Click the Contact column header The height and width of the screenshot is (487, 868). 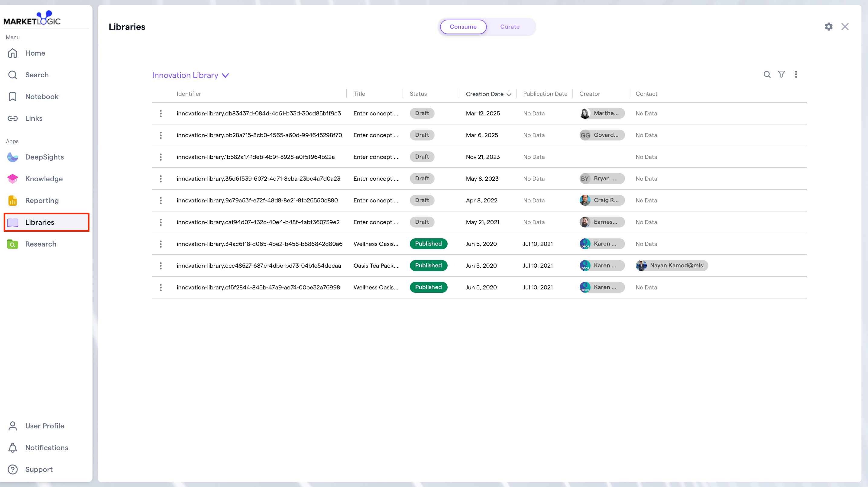pos(646,94)
